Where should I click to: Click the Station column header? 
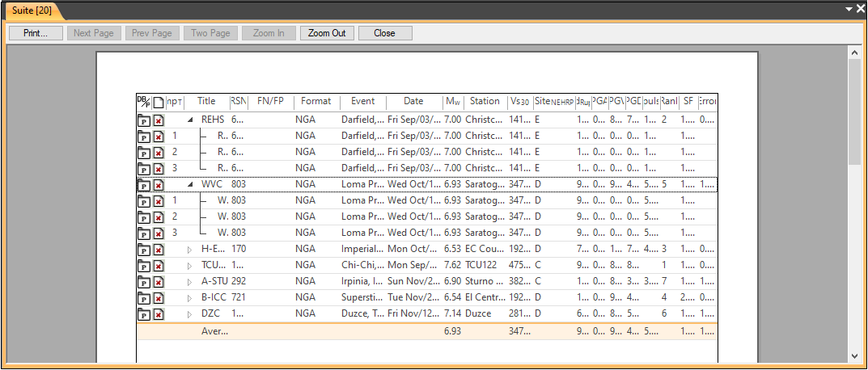tap(485, 101)
